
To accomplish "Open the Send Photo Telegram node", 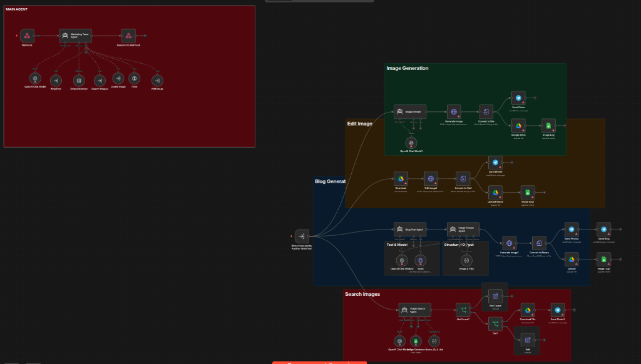I will coord(518,98).
